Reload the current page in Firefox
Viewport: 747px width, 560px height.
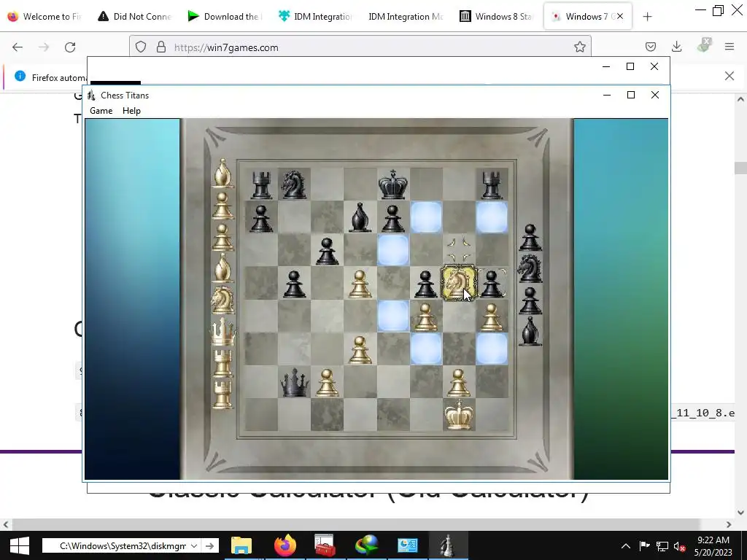(x=70, y=47)
